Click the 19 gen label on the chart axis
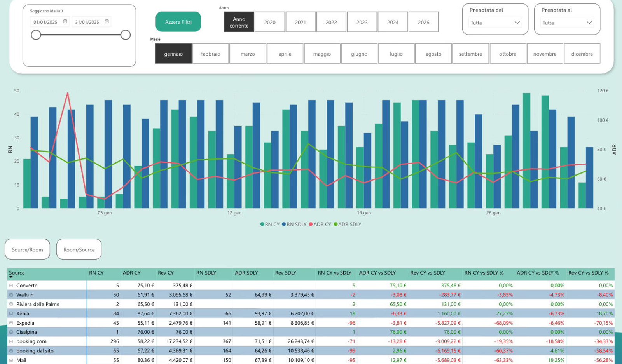This screenshot has height=364, width=622. pyautogui.click(x=364, y=213)
